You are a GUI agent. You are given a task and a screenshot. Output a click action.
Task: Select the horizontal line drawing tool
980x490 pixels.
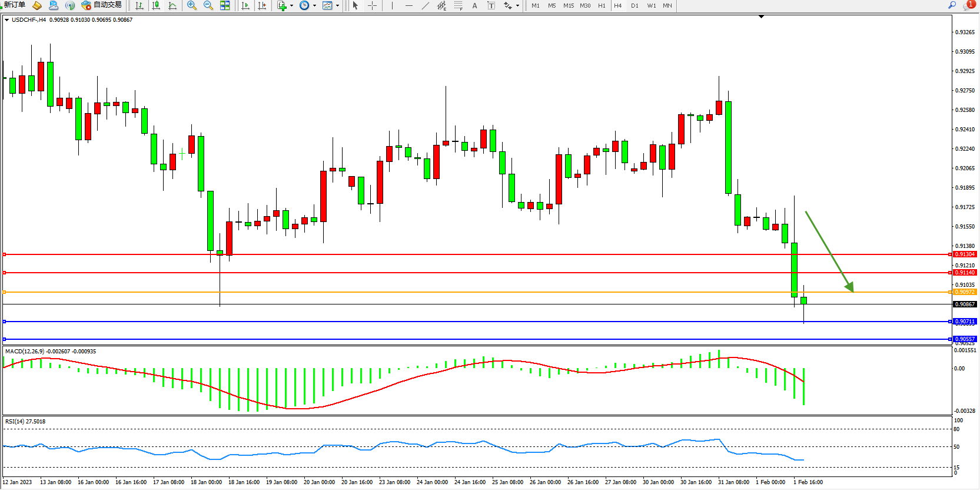[409, 5]
